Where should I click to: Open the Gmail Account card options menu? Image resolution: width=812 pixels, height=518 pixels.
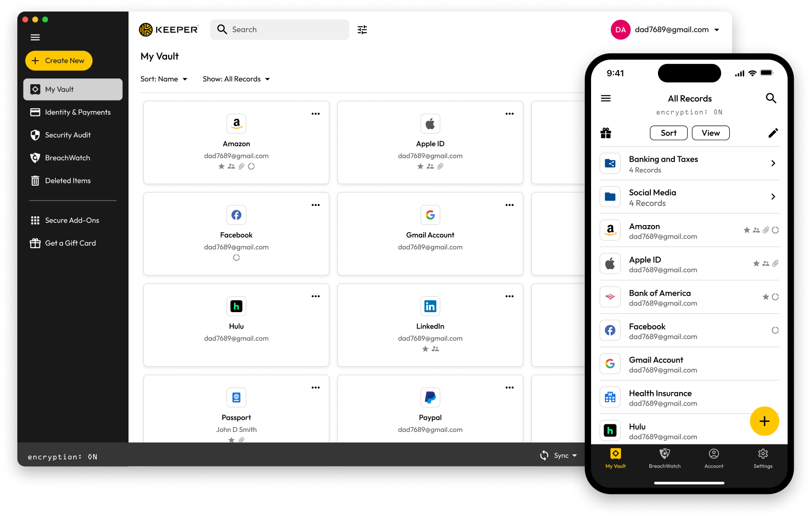tap(510, 205)
